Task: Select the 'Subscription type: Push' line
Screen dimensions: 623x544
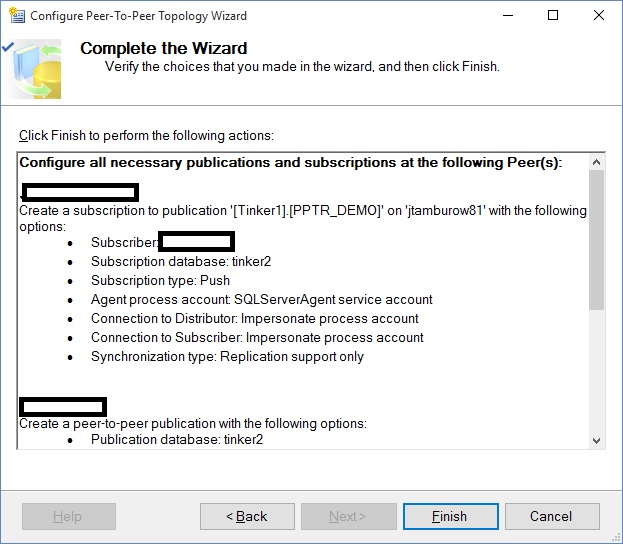Action: point(160,280)
